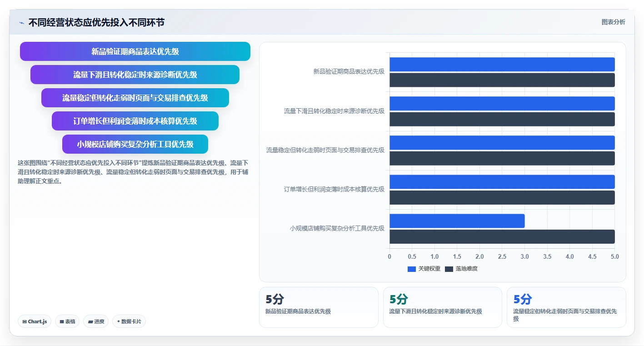
Task: Select the 订单增长但利润变薄时成本核算优先级 funnel bar
Action: pos(135,121)
